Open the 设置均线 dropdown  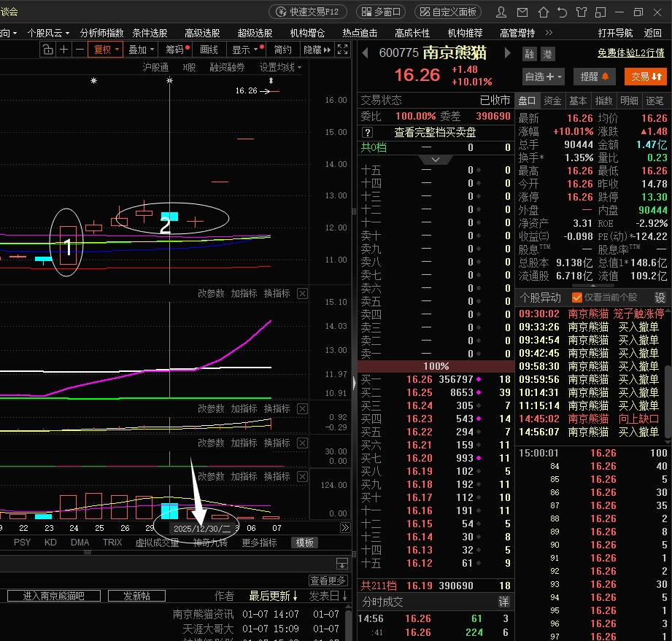(x=281, y=67)
